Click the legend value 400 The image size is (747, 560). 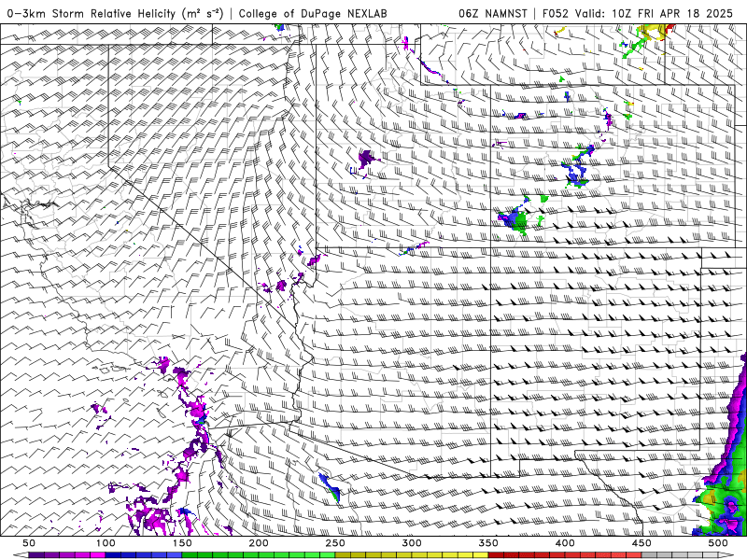pos(565,543)
